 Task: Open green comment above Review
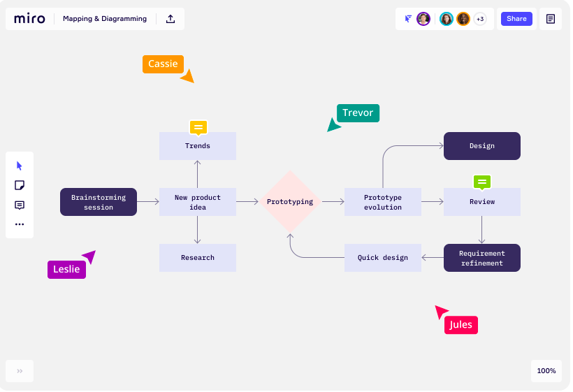pos(484,183)
